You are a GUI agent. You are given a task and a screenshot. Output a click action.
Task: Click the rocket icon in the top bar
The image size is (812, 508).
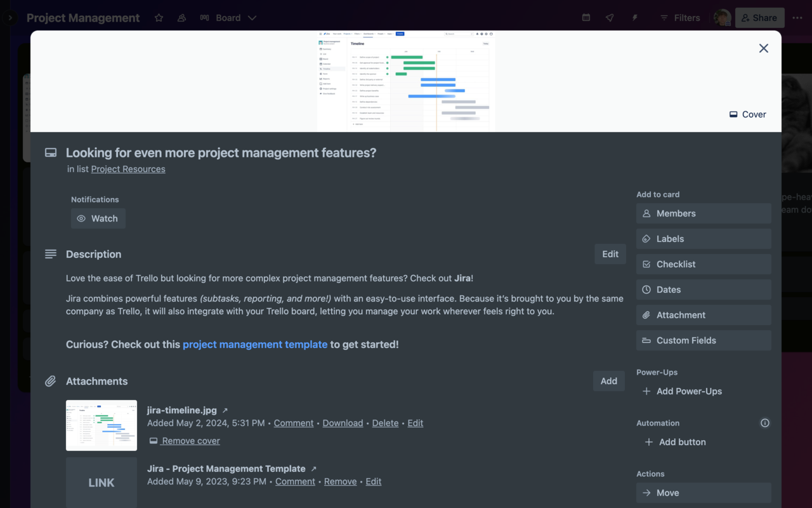(609, 18)
